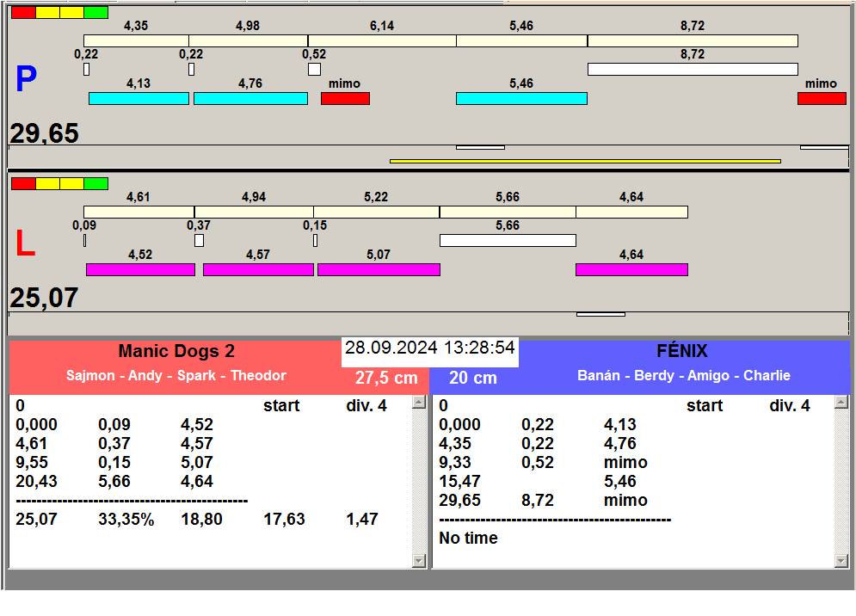Click the red start light in lane P

click(x=23, y=12)
